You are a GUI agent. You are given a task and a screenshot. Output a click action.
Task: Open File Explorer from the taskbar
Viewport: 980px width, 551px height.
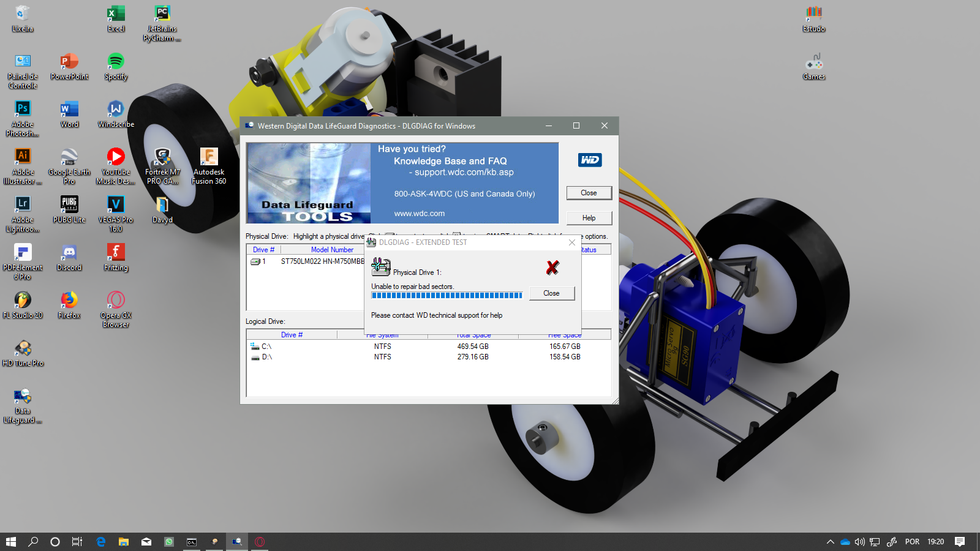123,542
